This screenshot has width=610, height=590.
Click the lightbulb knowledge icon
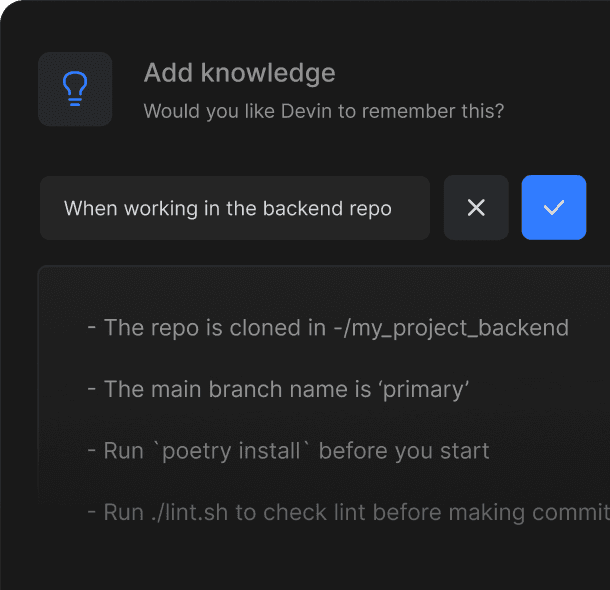[x=75, y=89]
